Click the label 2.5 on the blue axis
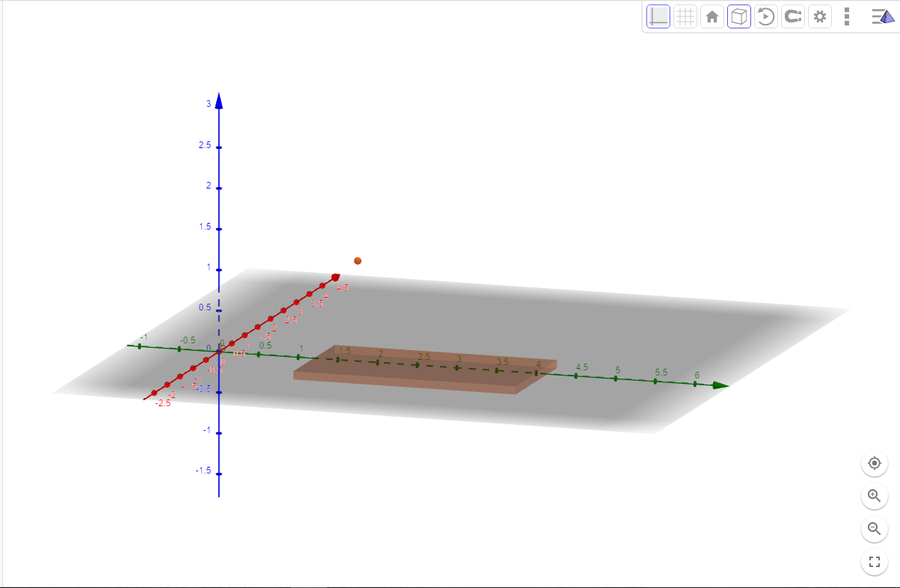Viewport: 900px width, 588px height. click(x=205, y=144)
